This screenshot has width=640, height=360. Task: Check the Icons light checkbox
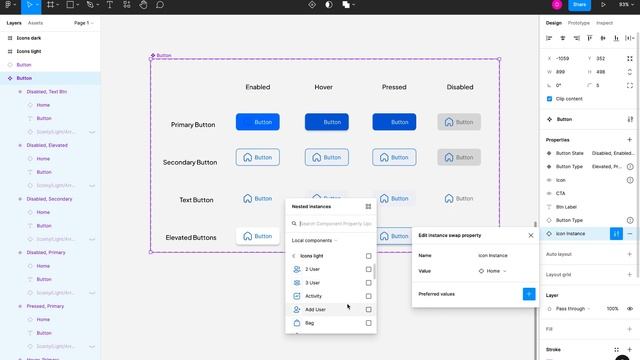(369, 256)
